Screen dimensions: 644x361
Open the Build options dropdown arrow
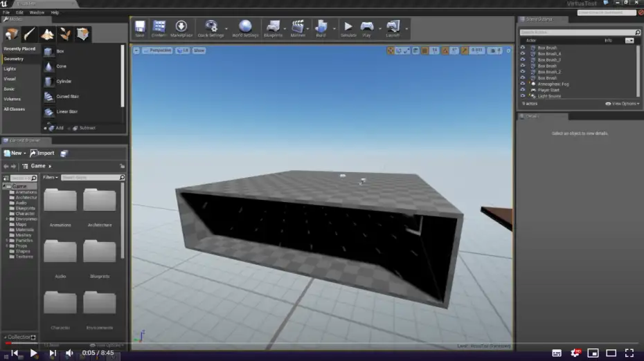coord(334,29)
